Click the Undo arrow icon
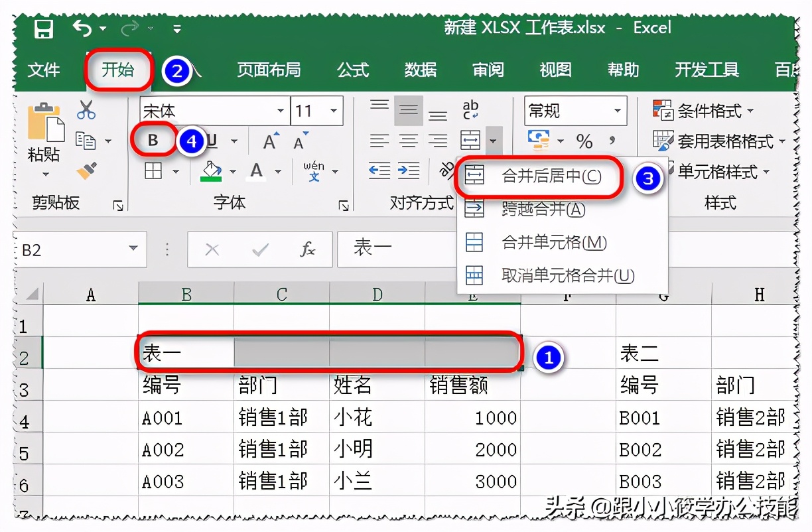The image size is (812, 532). pyautogui.click(x=82, y=28)
